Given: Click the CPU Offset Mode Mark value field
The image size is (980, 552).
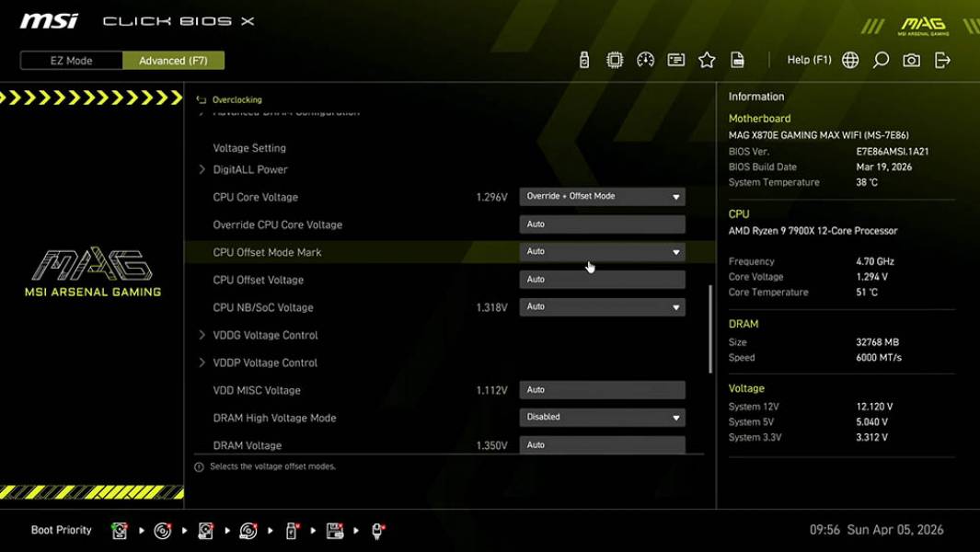Looking at the screenshot, I should point(602,251).
